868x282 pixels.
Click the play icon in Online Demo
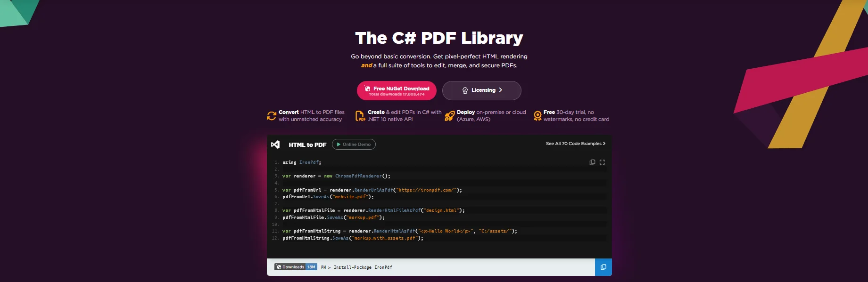[x=339, y=145]
